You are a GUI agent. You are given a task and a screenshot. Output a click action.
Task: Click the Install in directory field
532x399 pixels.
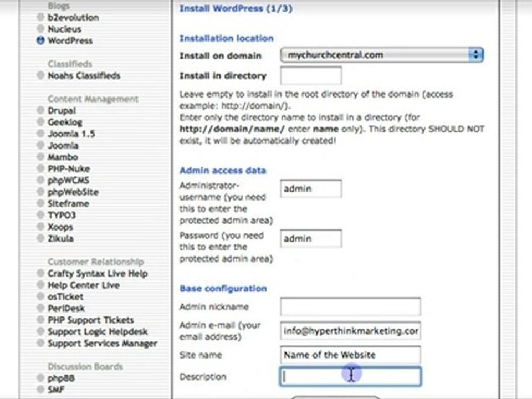tap(311, 75)
